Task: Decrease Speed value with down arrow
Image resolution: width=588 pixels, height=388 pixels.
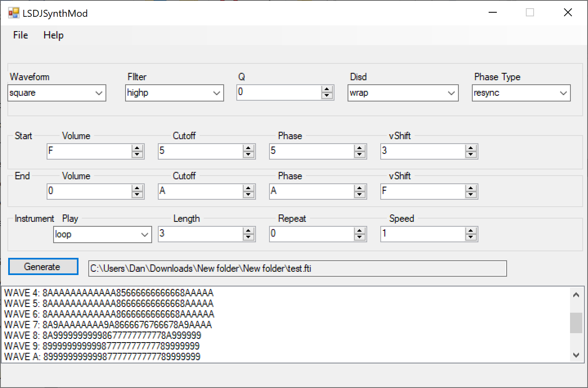Action: pos(471,237)
